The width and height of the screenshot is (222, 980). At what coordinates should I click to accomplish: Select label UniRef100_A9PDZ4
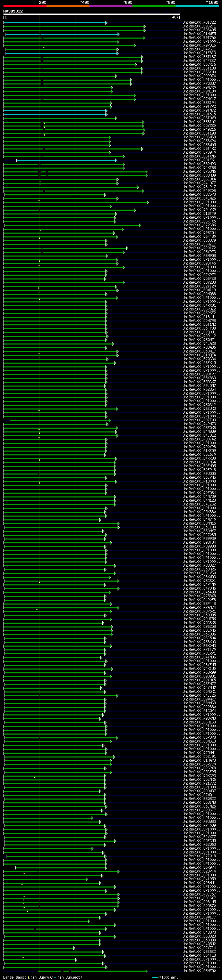click(199, 76)
